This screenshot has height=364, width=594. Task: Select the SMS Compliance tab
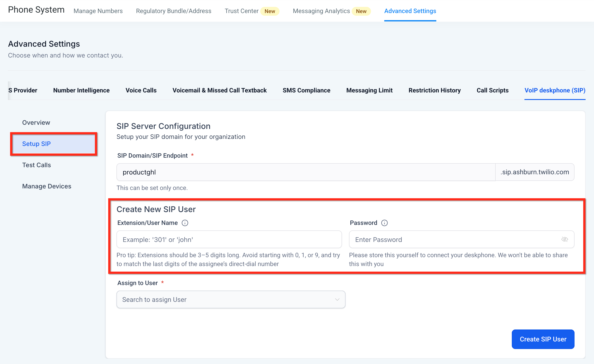(x=306, y=90)
